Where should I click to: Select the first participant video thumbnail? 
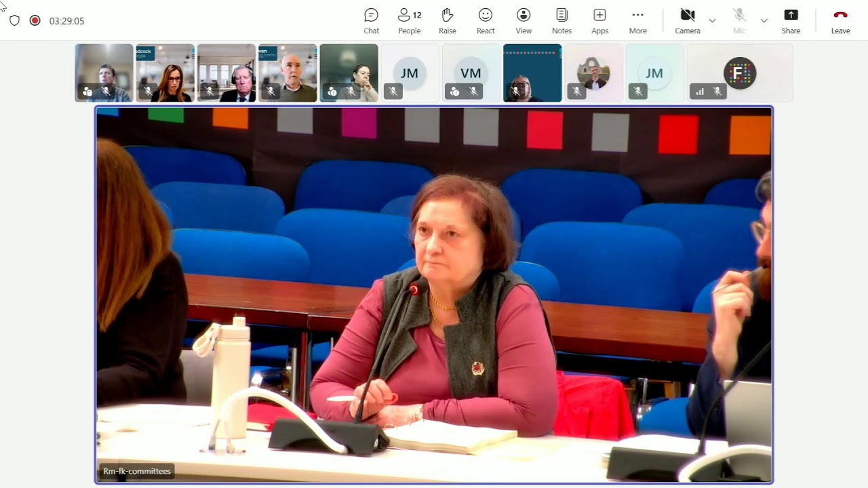(x=104, y=73)
